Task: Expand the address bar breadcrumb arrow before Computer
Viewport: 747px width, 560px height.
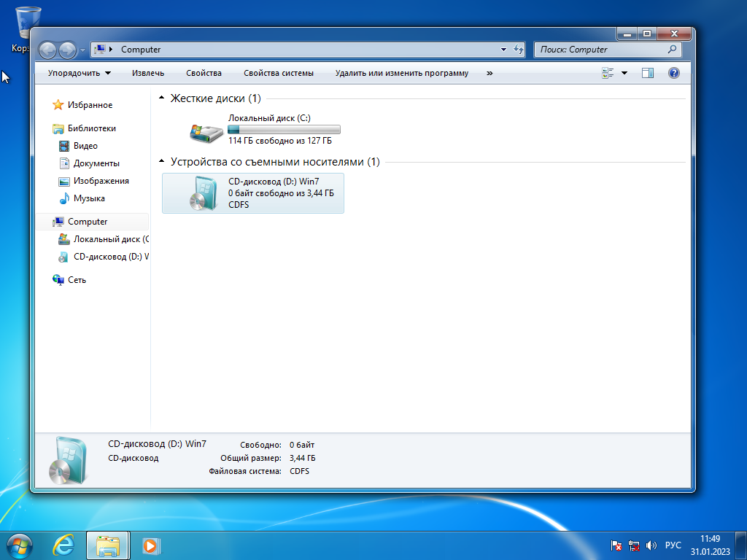Action: (111, 49)
